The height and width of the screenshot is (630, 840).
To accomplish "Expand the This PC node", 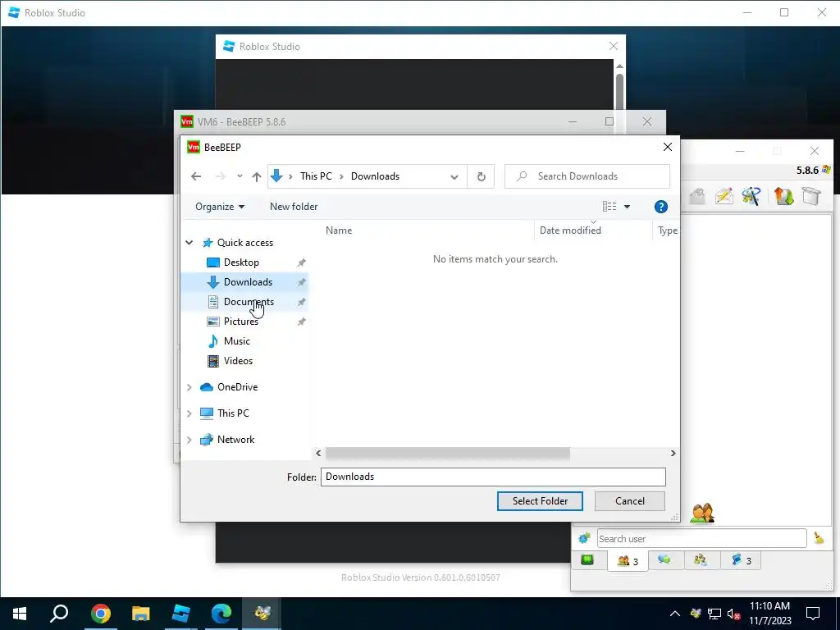I will (189, 413).
